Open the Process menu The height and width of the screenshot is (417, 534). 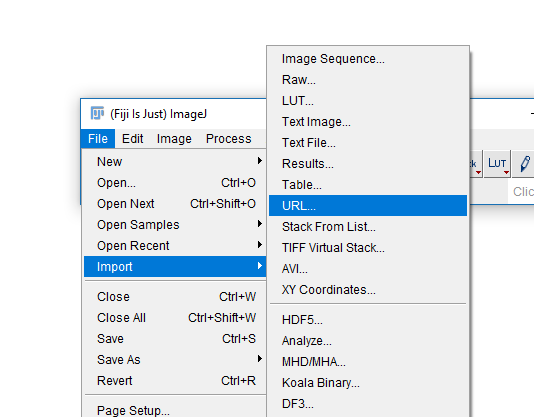(229, 139)
